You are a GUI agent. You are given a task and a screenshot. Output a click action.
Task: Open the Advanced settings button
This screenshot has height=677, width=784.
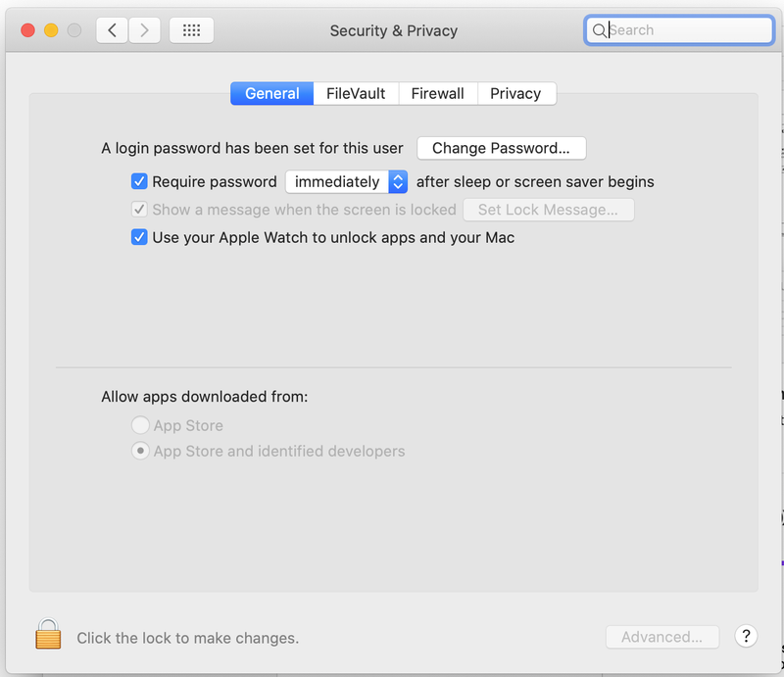pyautogui.click(x=661, y=637)
